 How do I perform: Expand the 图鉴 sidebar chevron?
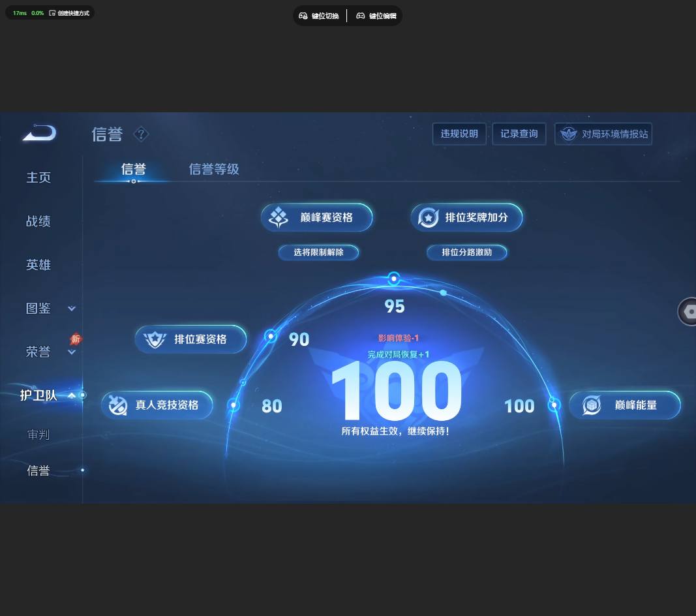point(72,308)
